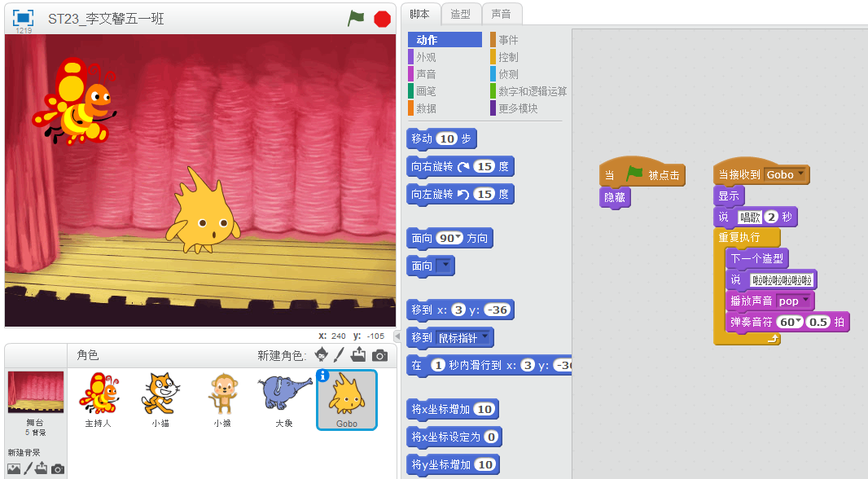Edit value in 将y坐标增加 10 block
The image size is (868, 479).
pyautogui.click(x=485, y=464)
